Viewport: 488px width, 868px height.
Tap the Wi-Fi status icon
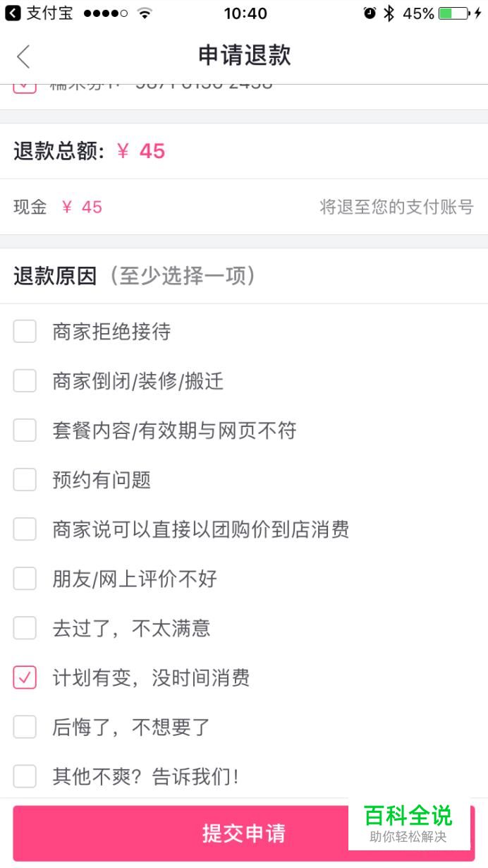(145, 13)
